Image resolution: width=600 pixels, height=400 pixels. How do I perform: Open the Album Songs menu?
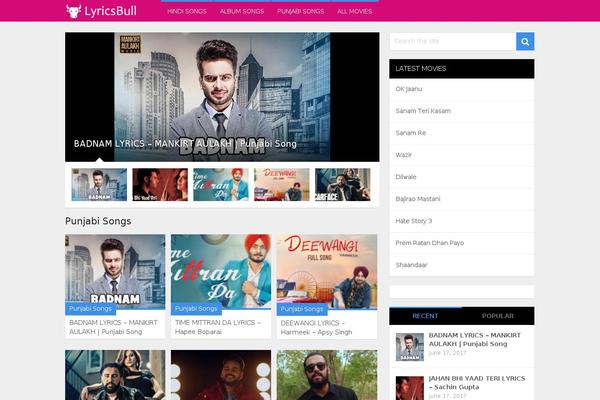242,11
